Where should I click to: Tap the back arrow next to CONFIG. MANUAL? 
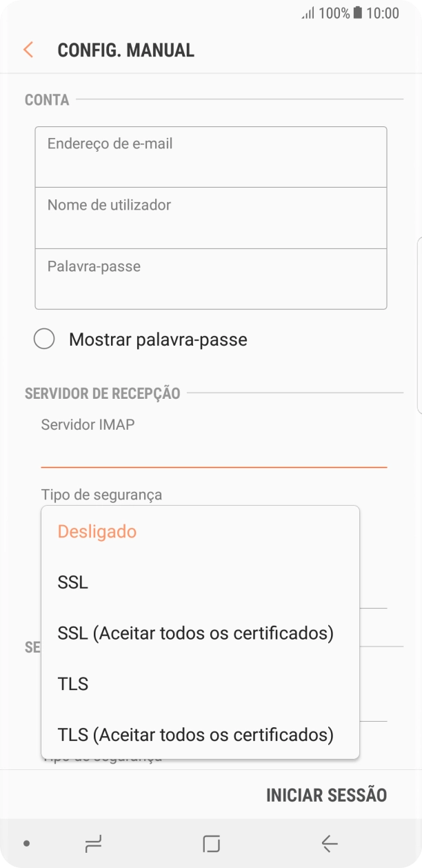[x=28, y=50]
